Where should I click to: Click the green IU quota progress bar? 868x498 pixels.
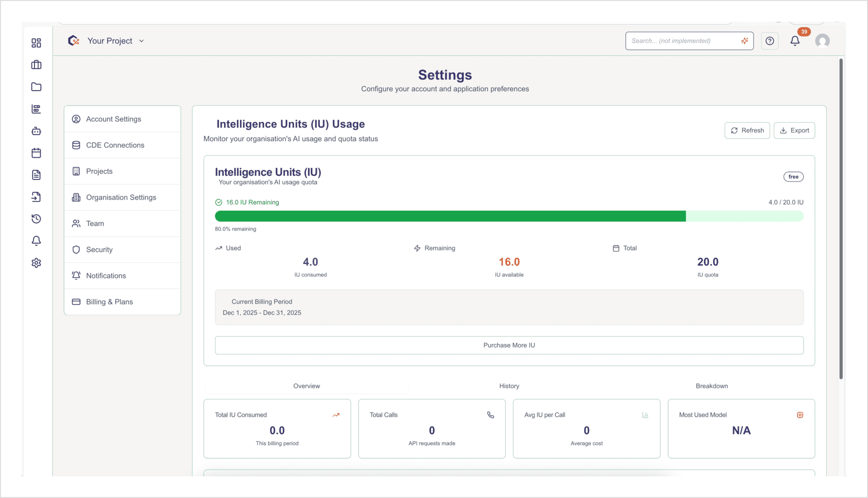(450, 216)
